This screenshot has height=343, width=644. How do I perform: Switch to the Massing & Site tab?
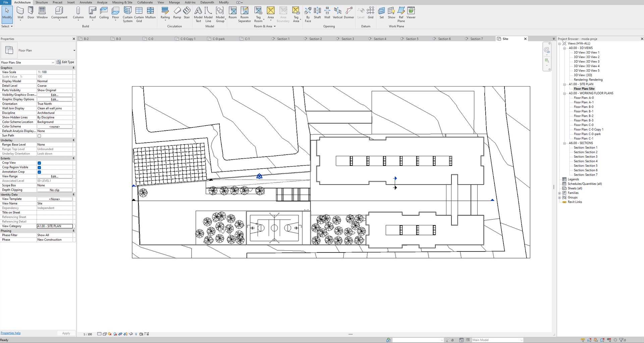[122, 2]
